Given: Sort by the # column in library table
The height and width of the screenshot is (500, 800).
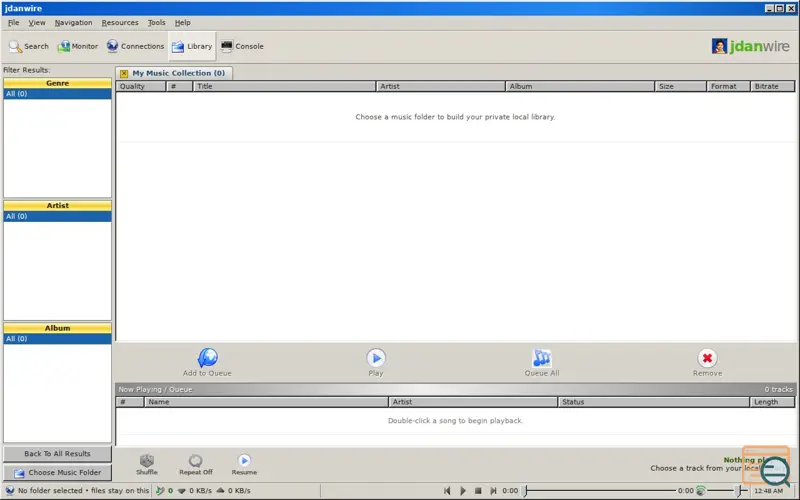Looking at the screenshot, I should pos(180,86).
